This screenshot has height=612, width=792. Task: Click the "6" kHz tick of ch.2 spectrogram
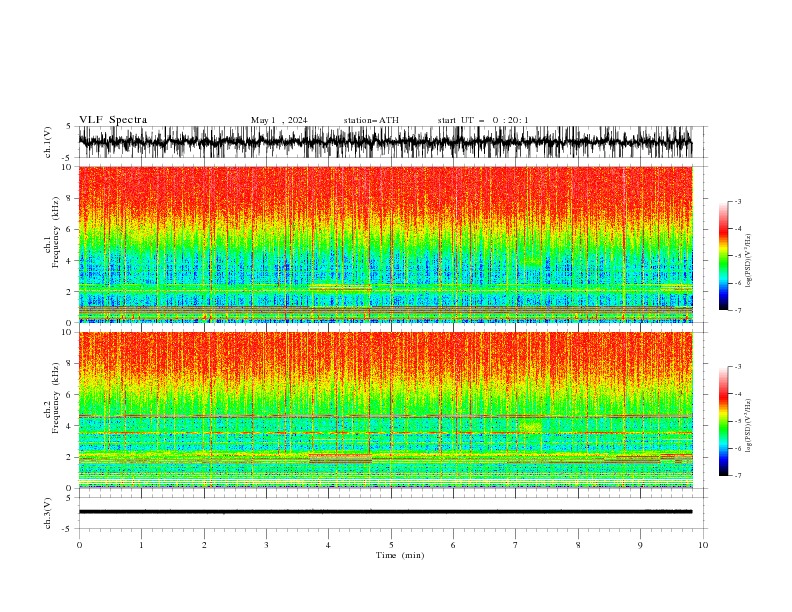pyautogui.click(x=70, y=395)
